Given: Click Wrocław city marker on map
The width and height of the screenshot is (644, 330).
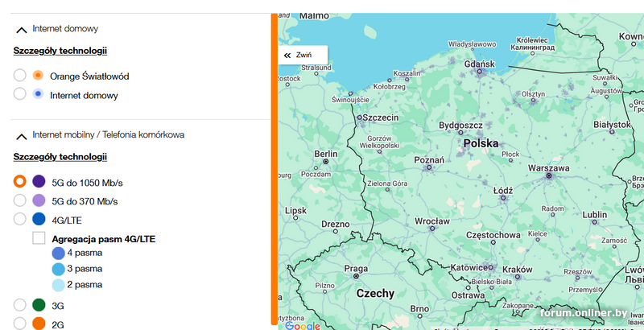Looking at the screenshot, I should [432, 229].
